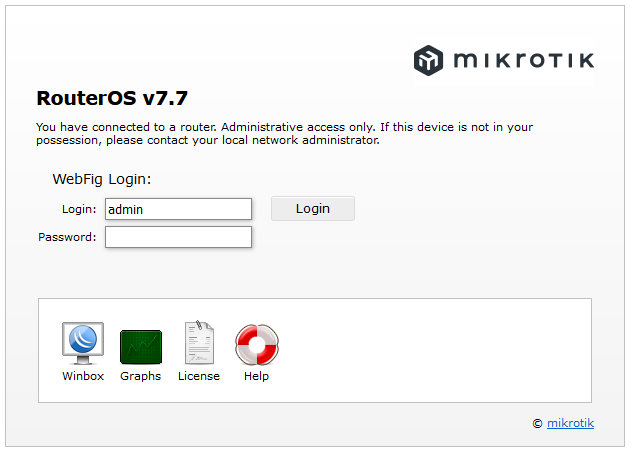Focus the Password field
632x453 pixels.
179,237
